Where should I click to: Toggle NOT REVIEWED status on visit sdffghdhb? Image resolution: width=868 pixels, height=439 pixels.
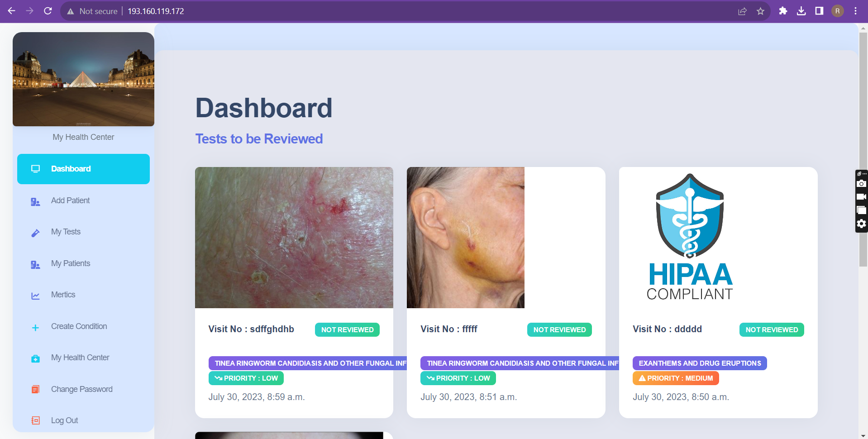(x=347, y=329)
